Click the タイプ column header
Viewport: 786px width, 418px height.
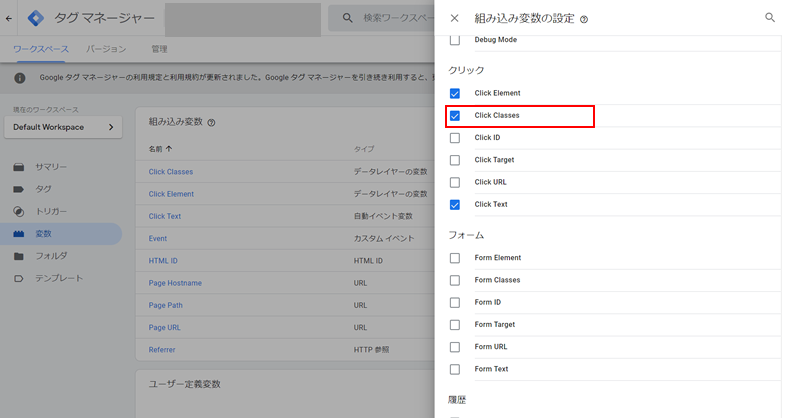(x=364, y=149)
